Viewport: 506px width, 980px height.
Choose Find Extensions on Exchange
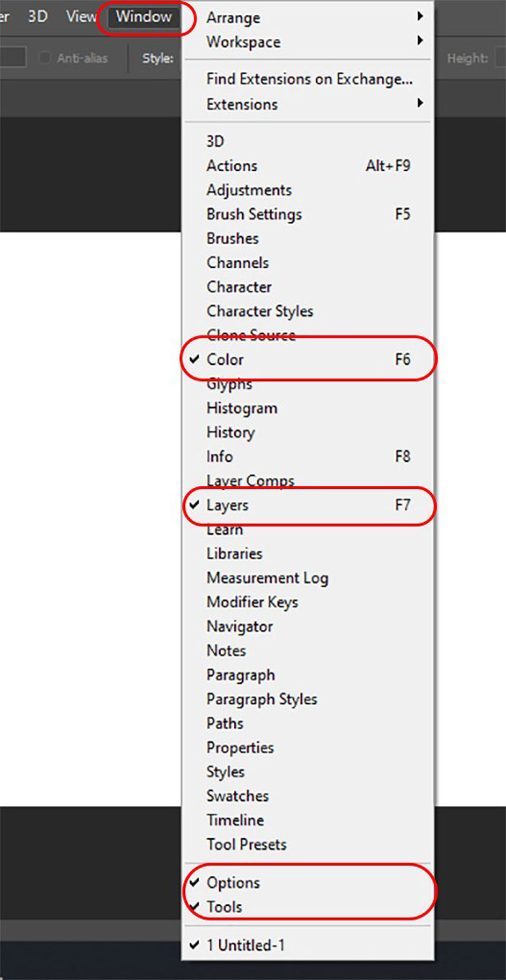click(x=307, y=79)
